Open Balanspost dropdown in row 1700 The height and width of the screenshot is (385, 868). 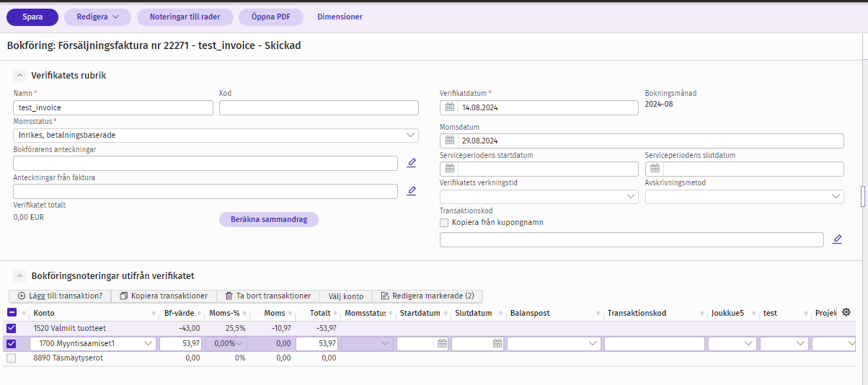coord(554,344)
